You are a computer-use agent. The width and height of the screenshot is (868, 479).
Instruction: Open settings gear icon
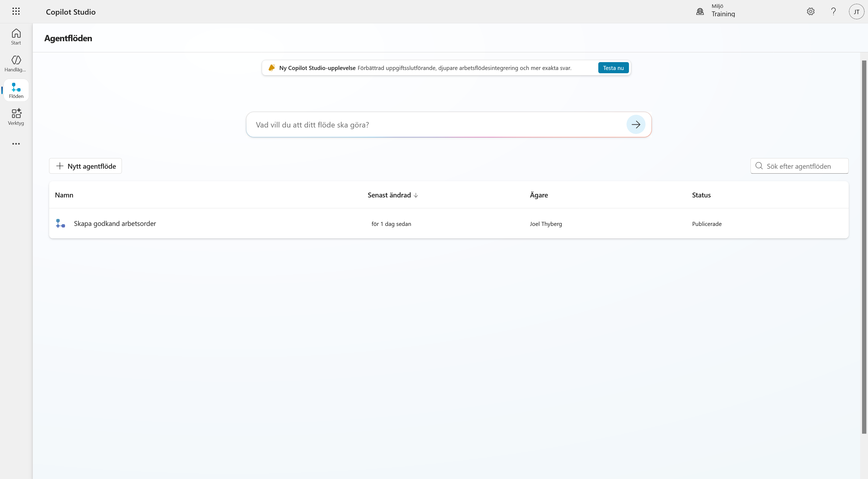[810, 11]
